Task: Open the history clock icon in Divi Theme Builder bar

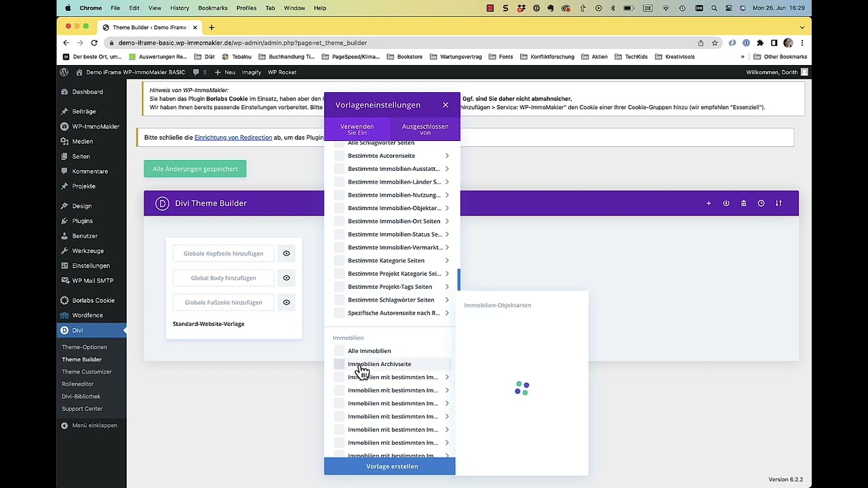Action: click(x=761, y=203)
